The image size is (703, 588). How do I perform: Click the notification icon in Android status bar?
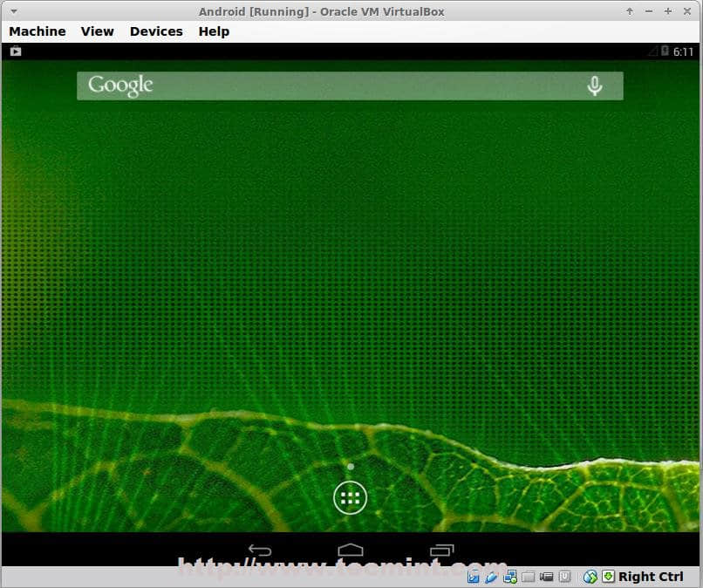16,51
